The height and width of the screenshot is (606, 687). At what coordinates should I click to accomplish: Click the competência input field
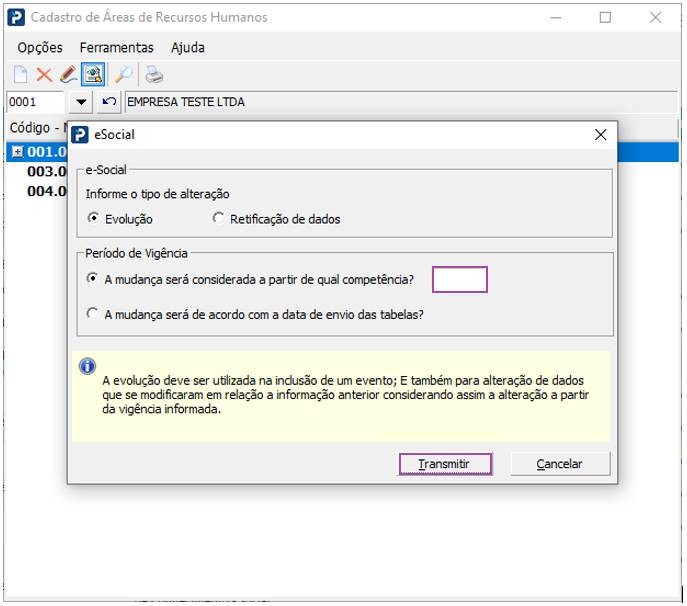pos(460,280)
